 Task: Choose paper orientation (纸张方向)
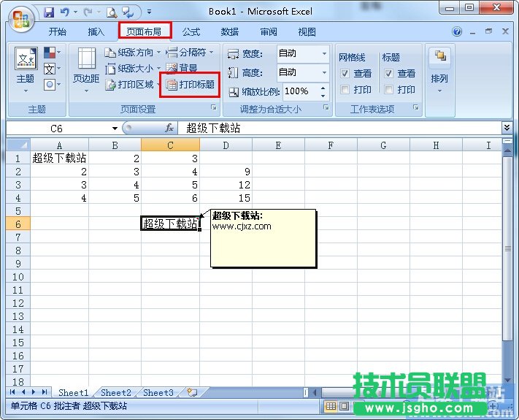click(132, 53)
